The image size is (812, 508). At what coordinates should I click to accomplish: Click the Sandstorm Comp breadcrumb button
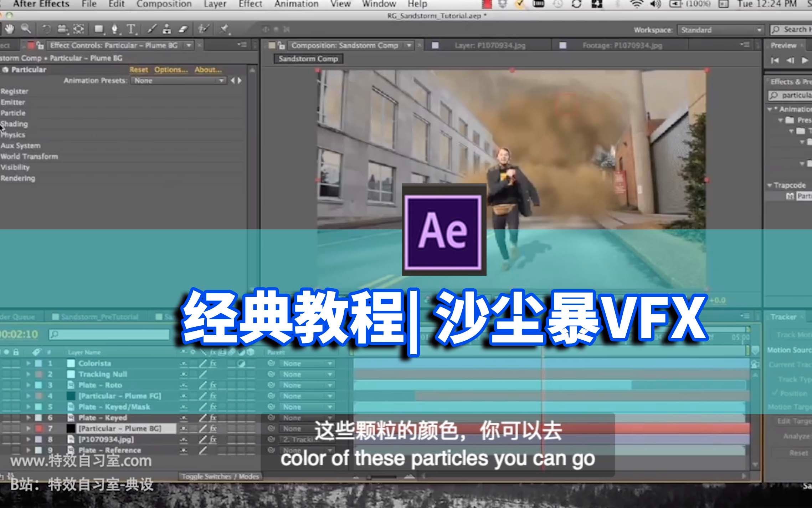(308, 59)
